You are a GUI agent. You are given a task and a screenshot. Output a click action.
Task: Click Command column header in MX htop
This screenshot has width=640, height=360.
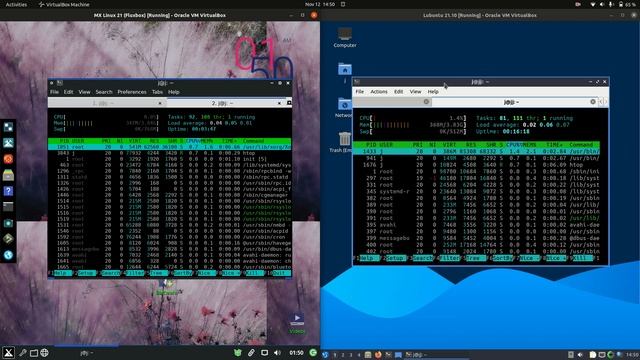253,141
